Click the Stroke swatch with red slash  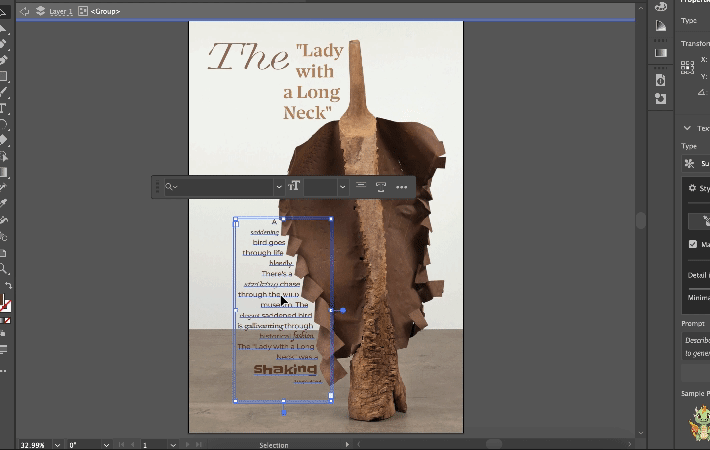click(6, 306)
